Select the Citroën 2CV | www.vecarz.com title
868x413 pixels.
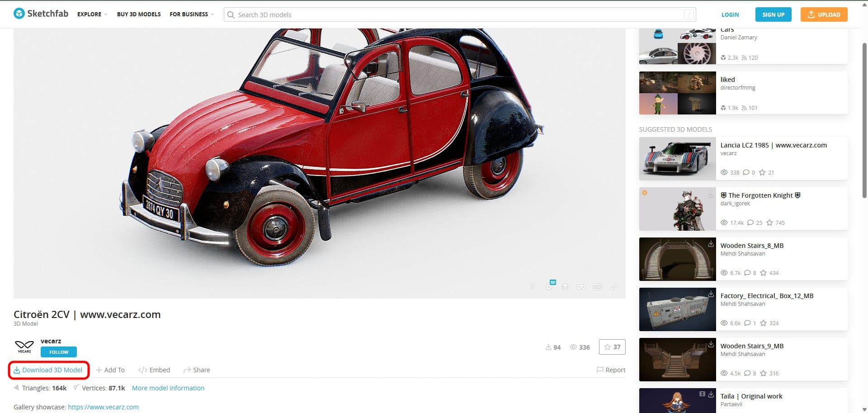tap(87, 314)
